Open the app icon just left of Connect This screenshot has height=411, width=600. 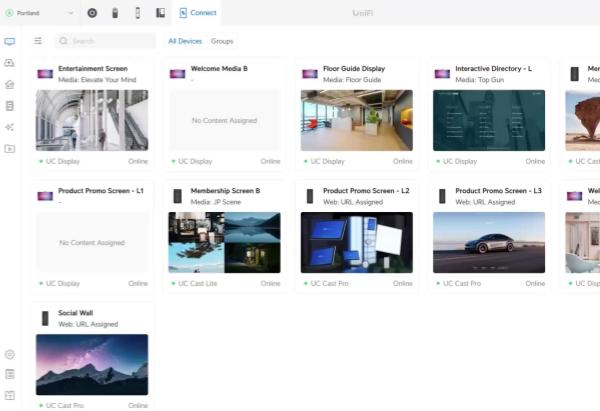(160, 13)
